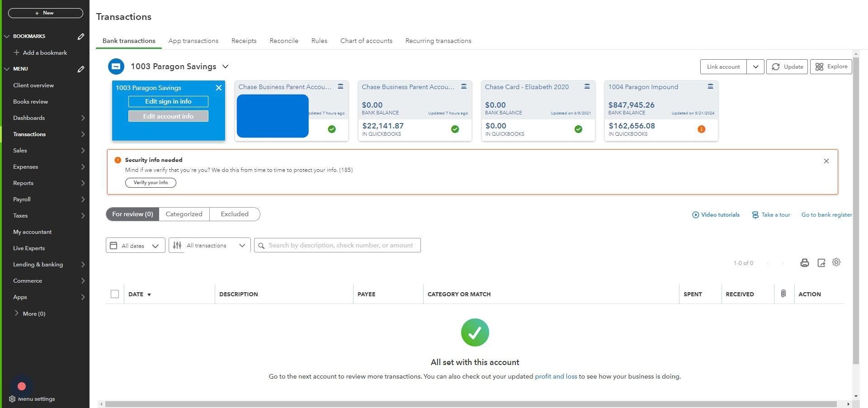Click bank icon on 1004 Paragon Impound card
868x408 pixels.
point(710,86)
